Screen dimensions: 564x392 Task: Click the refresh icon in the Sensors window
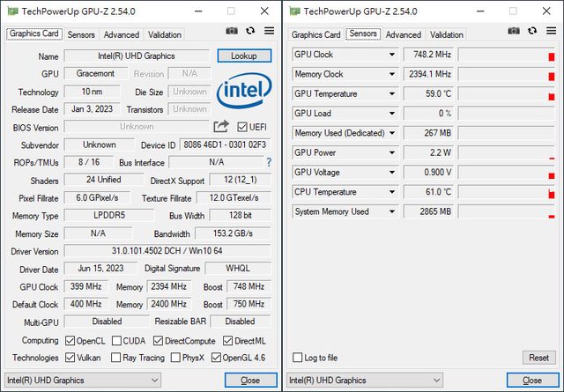coord(531,31)
